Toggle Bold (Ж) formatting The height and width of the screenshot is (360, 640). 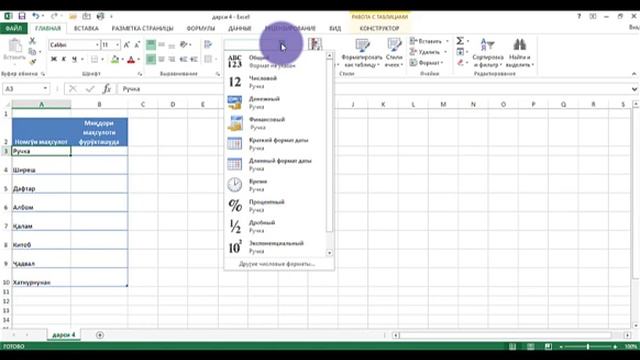[53, 60]
